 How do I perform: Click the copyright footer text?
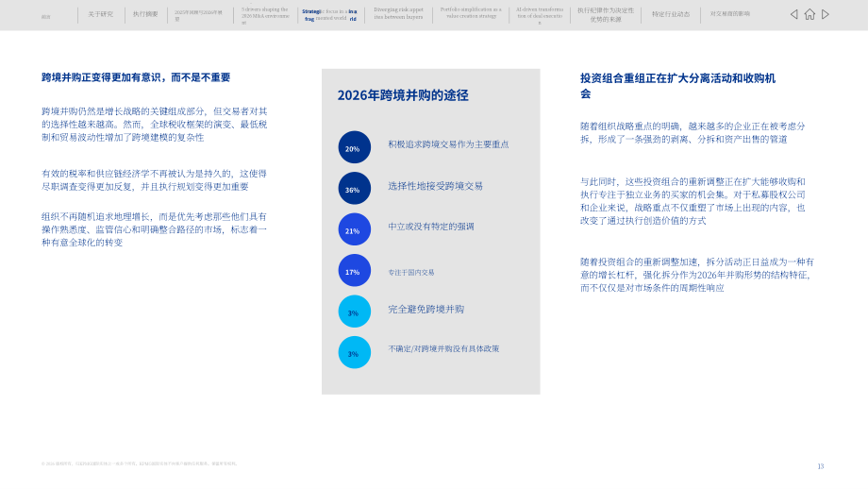click(139, 464)
